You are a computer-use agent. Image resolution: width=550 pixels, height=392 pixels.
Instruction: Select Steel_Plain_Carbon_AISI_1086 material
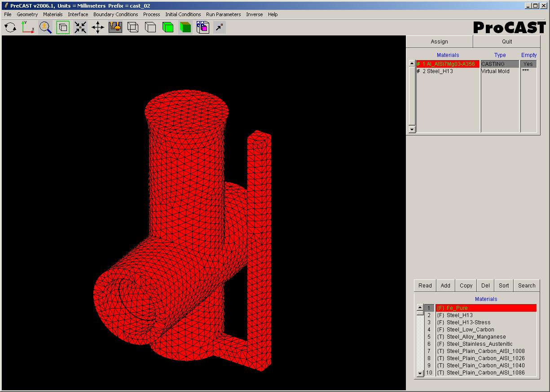tap(486, 373)
